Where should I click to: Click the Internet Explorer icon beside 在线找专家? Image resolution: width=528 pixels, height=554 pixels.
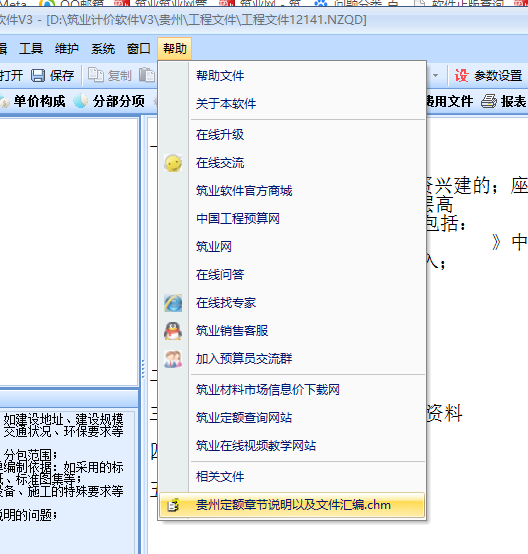(x=173, y=303)
